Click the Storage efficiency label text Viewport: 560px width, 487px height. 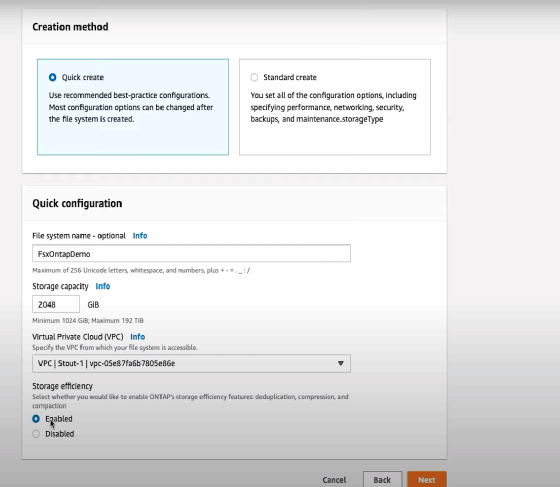tap(62, 386)
